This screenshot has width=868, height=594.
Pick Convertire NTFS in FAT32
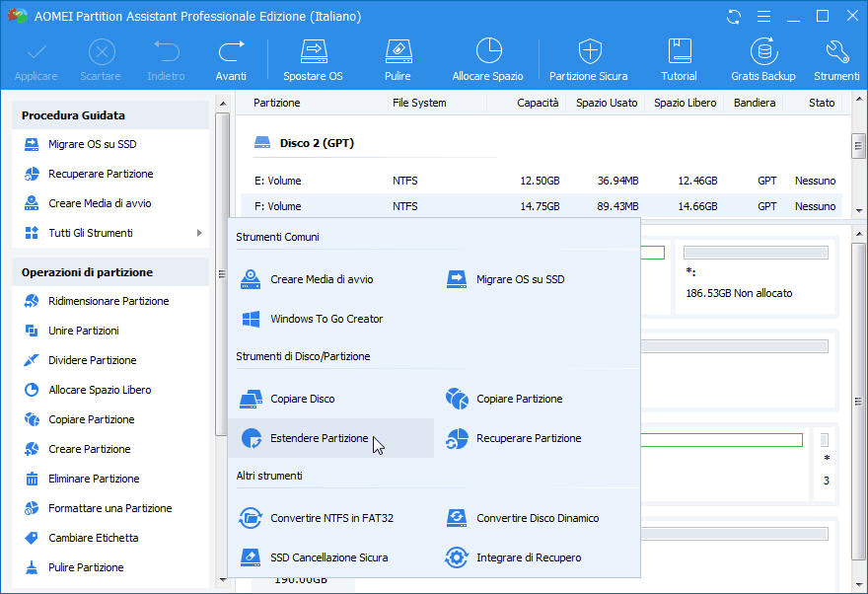click(x=331, y=518)
